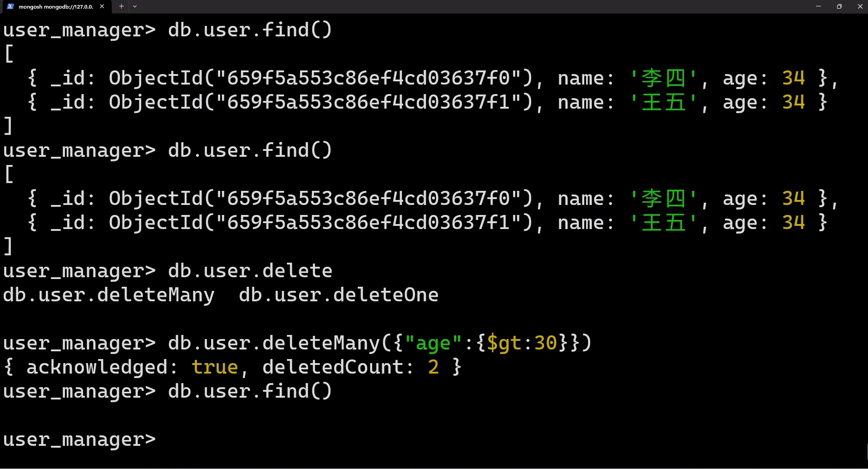Image resolution: width=868 pixels, height=469 pixels.
Task: Click the $gt operator in the deleteMany command
Action: tap(504, 343)
